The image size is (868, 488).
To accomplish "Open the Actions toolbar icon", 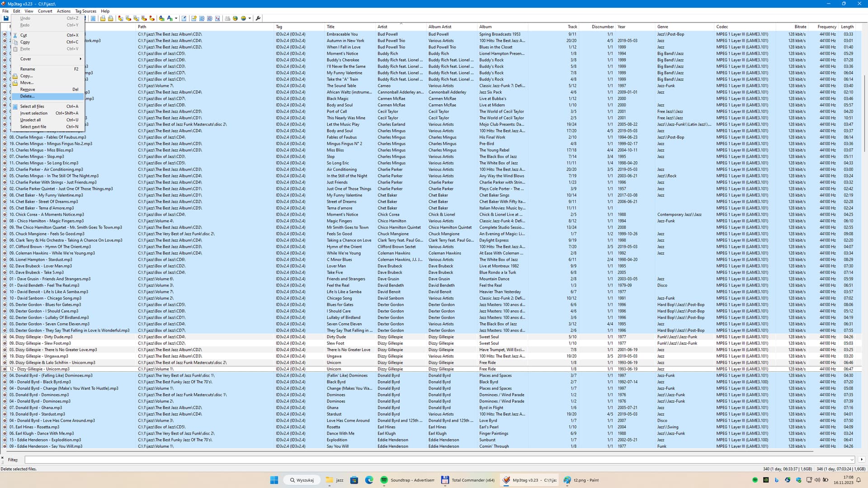I will [162, 19].
